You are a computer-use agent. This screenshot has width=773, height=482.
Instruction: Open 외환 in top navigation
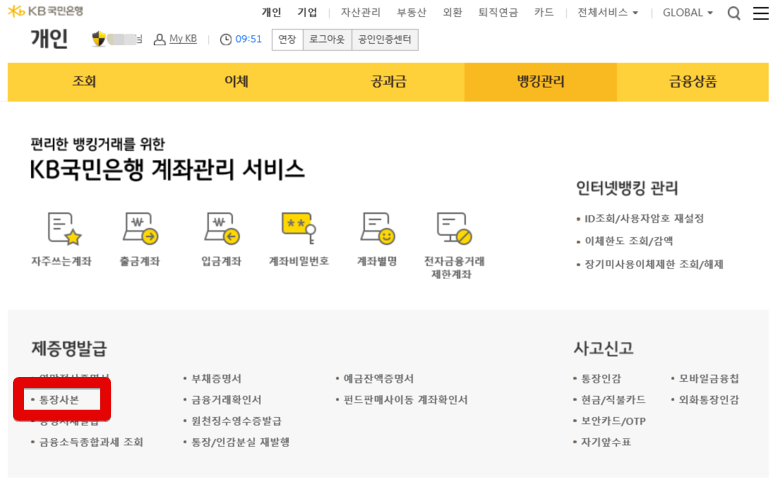tap(453, 12)
